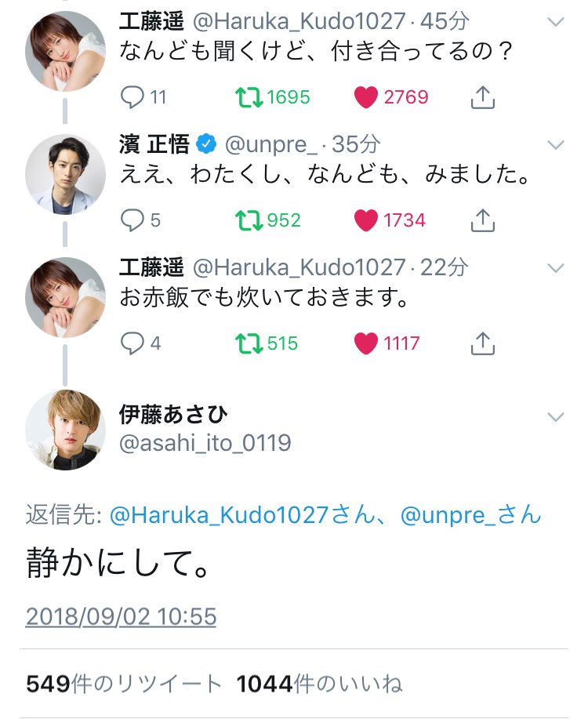Image resolution: width=588 pixels, height=719 pixels.
Task: Share the 45分 tweet by 工藤遥
Action: pyautogui.click(x=483, y=97)
